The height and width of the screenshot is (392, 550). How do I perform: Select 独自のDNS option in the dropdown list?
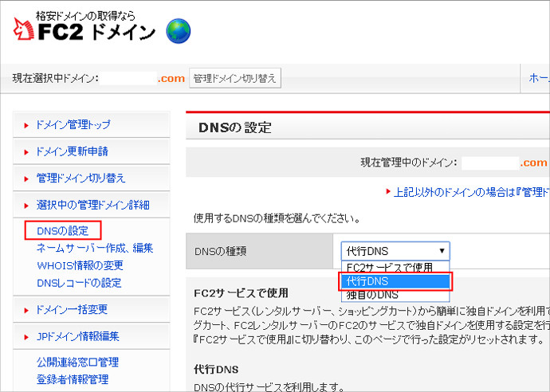tap(395, 295)
